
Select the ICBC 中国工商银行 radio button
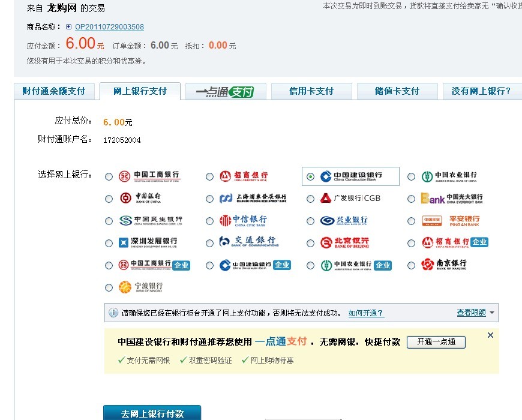pyautogui.click(x=109, y=177)
